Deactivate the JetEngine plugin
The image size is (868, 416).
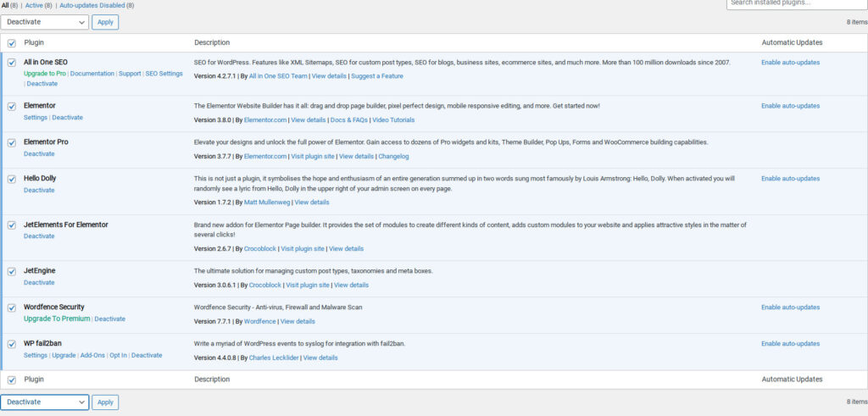click(x=39, y=283)
